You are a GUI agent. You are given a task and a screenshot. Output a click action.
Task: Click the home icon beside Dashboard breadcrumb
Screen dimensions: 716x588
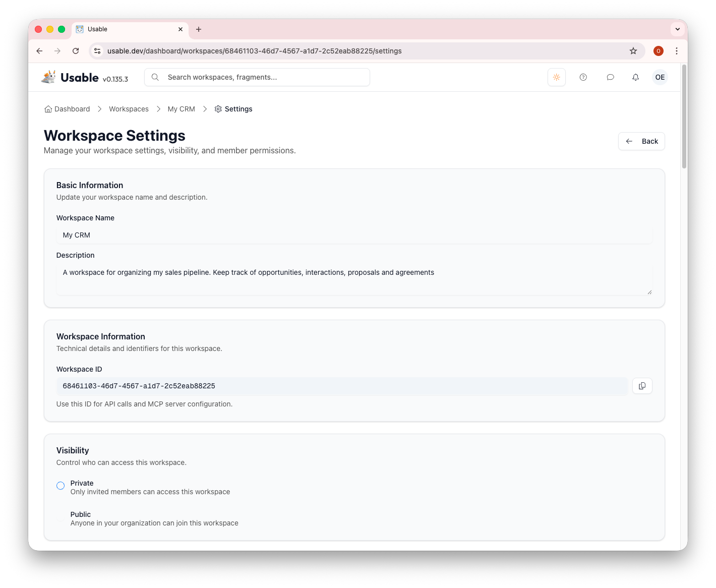(48, 109)
